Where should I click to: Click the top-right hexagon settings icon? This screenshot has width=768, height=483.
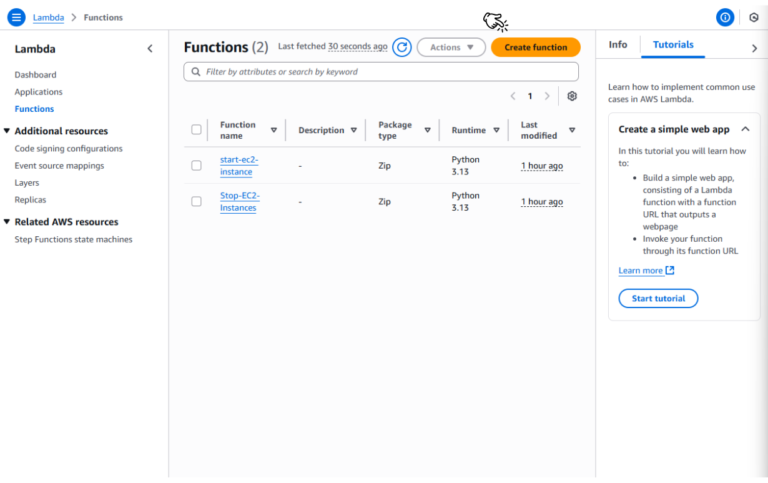point(754,17)
